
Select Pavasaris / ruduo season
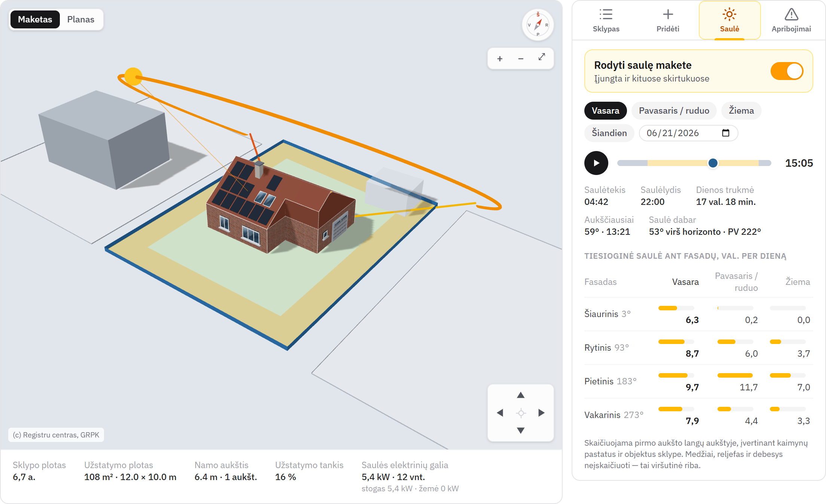pos(674,111)
